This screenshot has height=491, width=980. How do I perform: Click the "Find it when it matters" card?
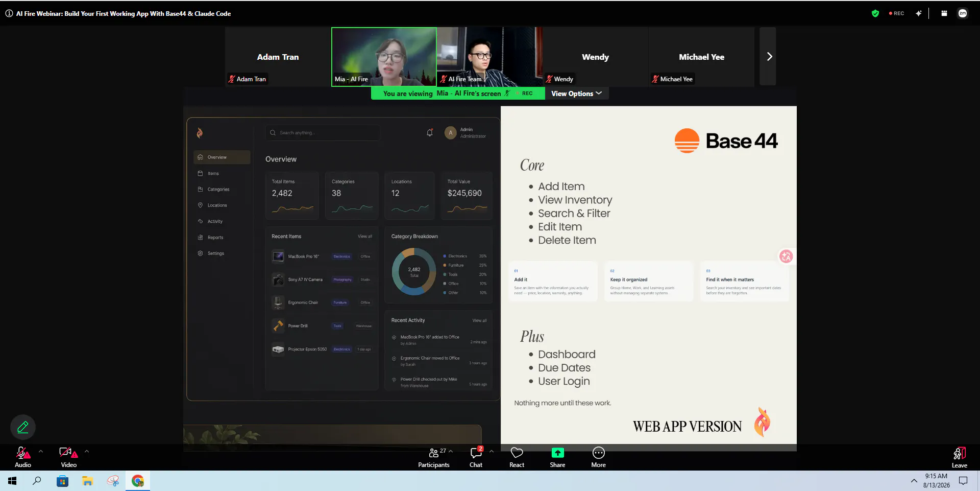[x=745, y=282]
